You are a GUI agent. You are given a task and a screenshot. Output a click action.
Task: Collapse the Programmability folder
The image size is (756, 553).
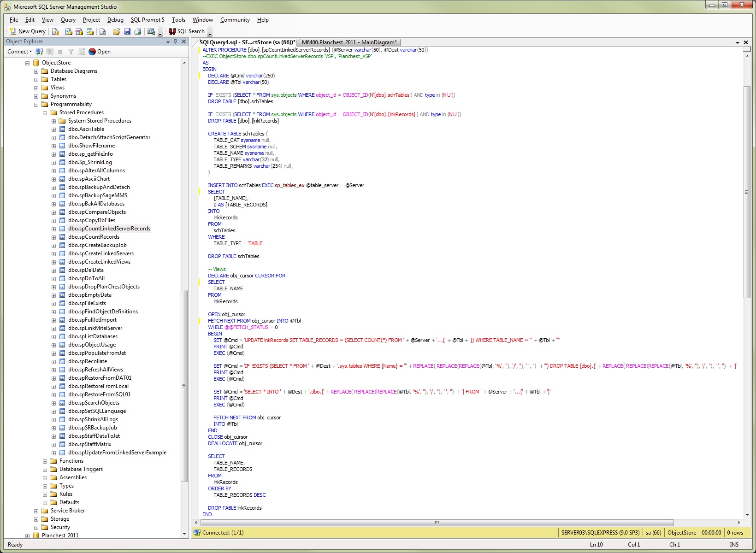click(36, 105)
